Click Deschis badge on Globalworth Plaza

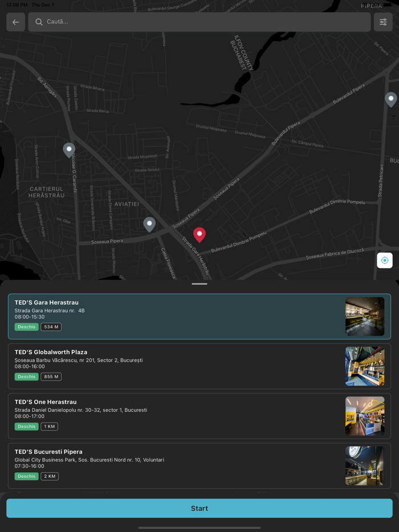(x=26, y=377)
